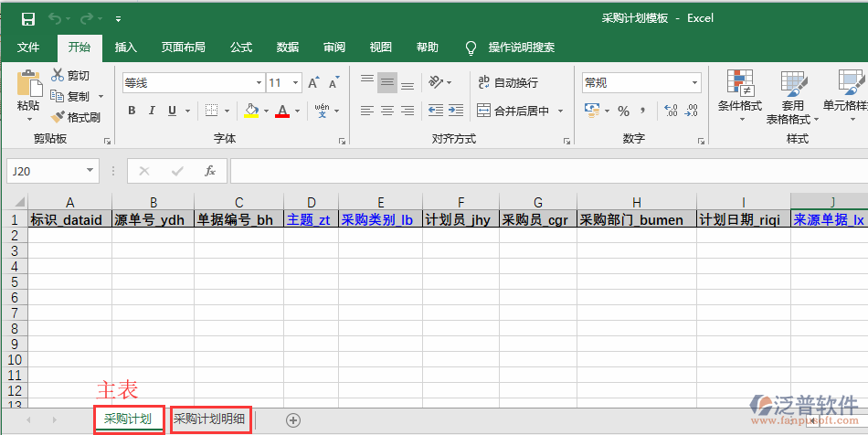Viewport: 868px width, 435px height.
Task: Expand the Copy (复制) dropdown arrow
Action: point(101,96)
